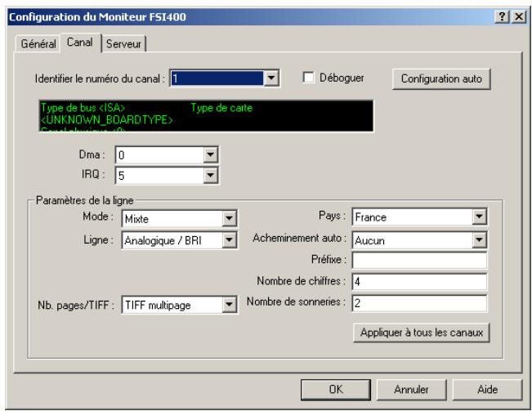Click the Paramètres de la ligne label
Image resolution: width=532 pixels, height=411 pixels.
pyautogui.click(x=84, y=200)
